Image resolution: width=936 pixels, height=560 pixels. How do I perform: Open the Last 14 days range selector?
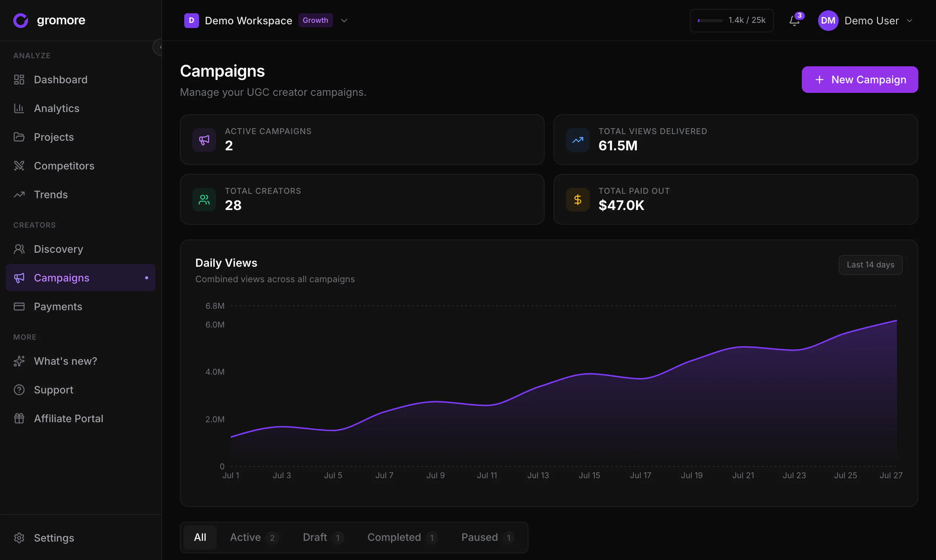pos(870,265)
